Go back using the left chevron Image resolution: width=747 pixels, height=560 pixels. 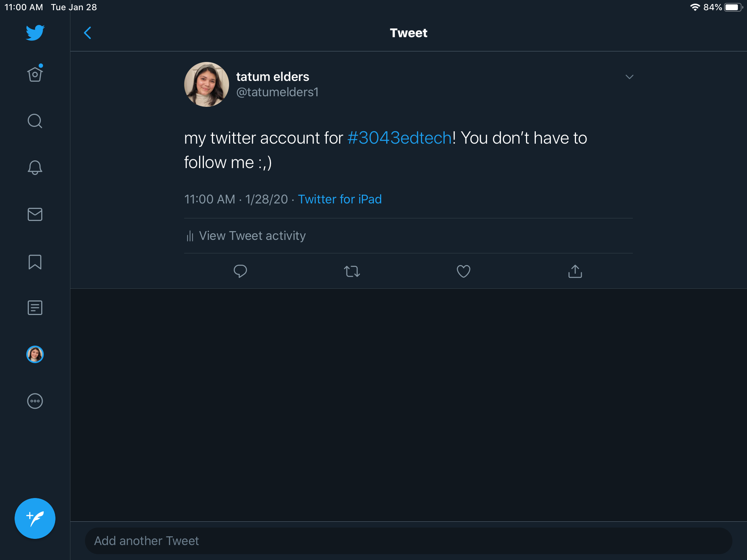pyautogui.click(x=88, y=33)
